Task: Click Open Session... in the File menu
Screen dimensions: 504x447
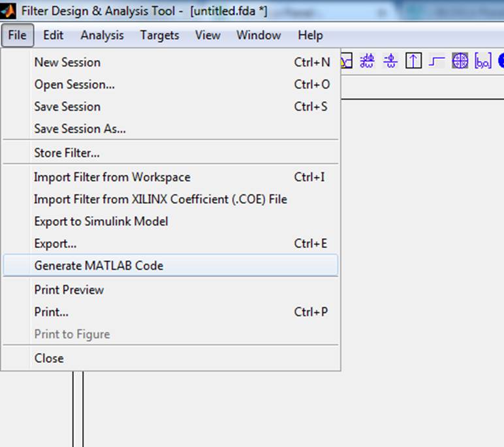Action: [x=74, y=85]
